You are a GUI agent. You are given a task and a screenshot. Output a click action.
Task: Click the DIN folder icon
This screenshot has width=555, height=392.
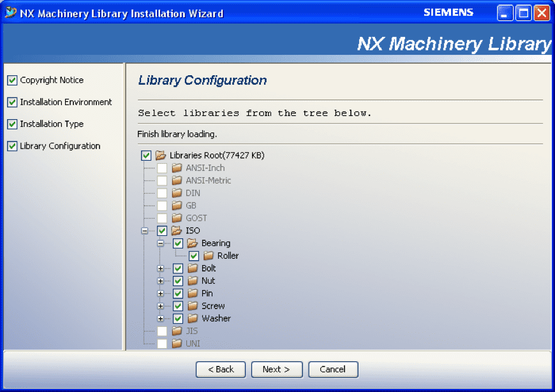(177, 193)
